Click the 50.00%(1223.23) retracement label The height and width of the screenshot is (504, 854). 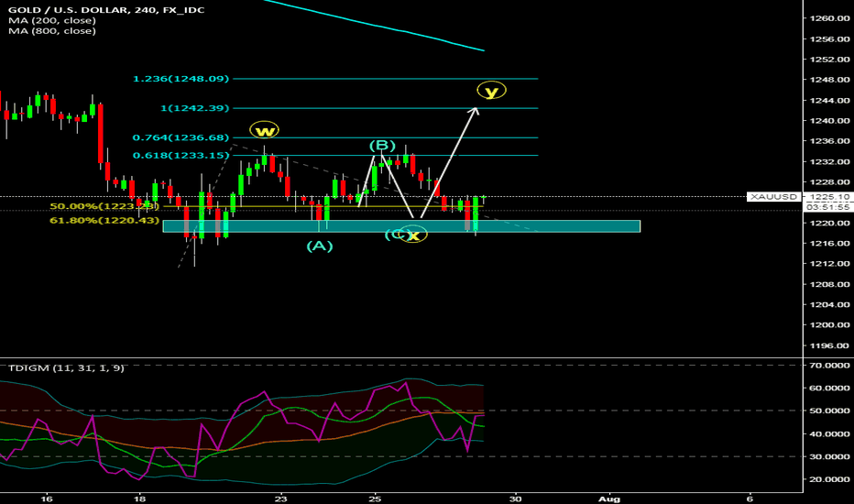click(x=104, y=206)
